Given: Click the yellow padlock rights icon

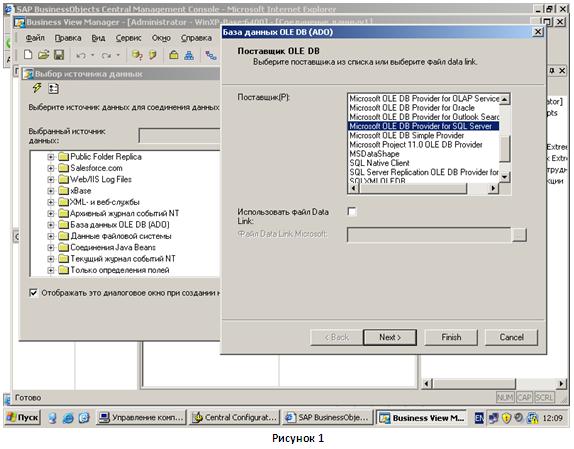Looking at the screenshot, I should [x=174, y=55].
